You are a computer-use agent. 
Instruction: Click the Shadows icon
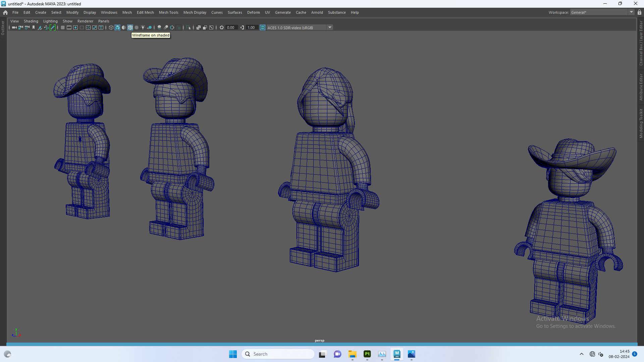coord(149,27)
